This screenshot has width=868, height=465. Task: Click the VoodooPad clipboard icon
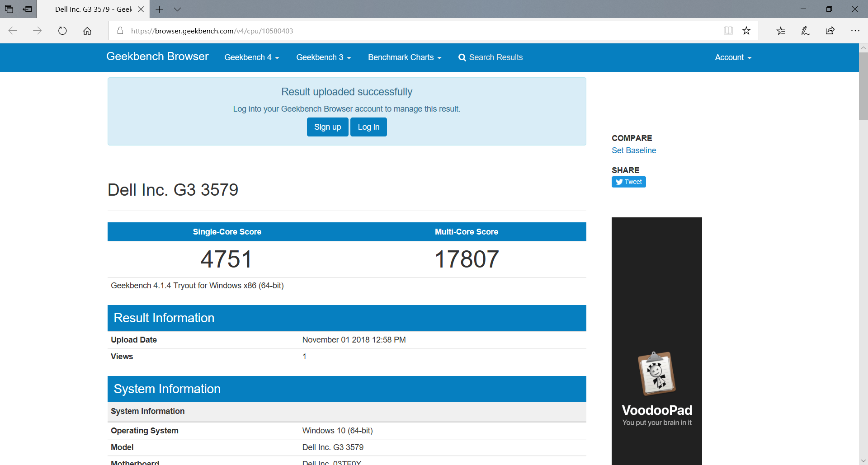[656, 373]
